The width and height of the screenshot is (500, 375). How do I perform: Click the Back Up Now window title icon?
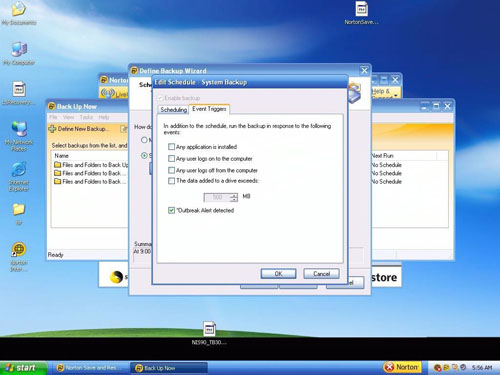(52, 106)
